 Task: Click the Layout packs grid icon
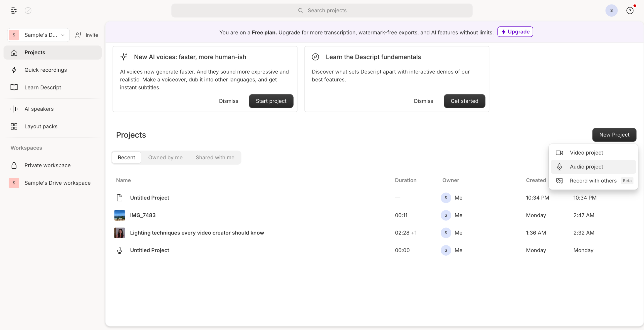pyautogui.click(x=14, y=126)
